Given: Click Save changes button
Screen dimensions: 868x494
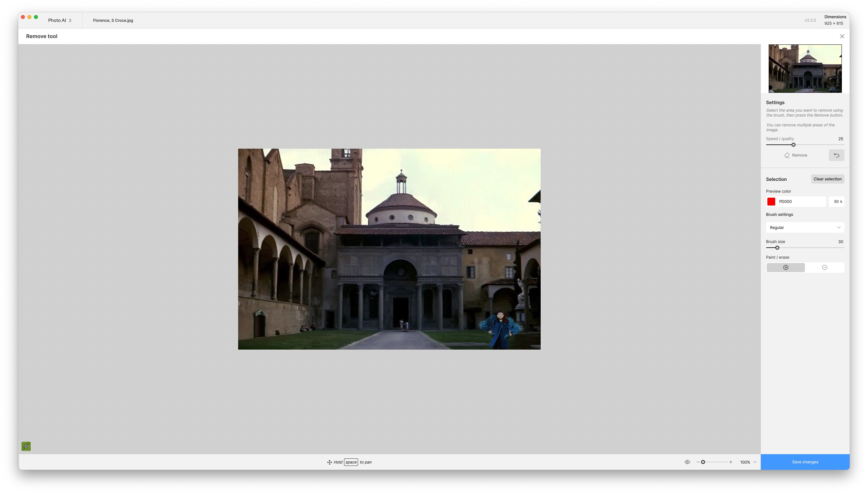Looking at the screenshot, I should [805, 462].
